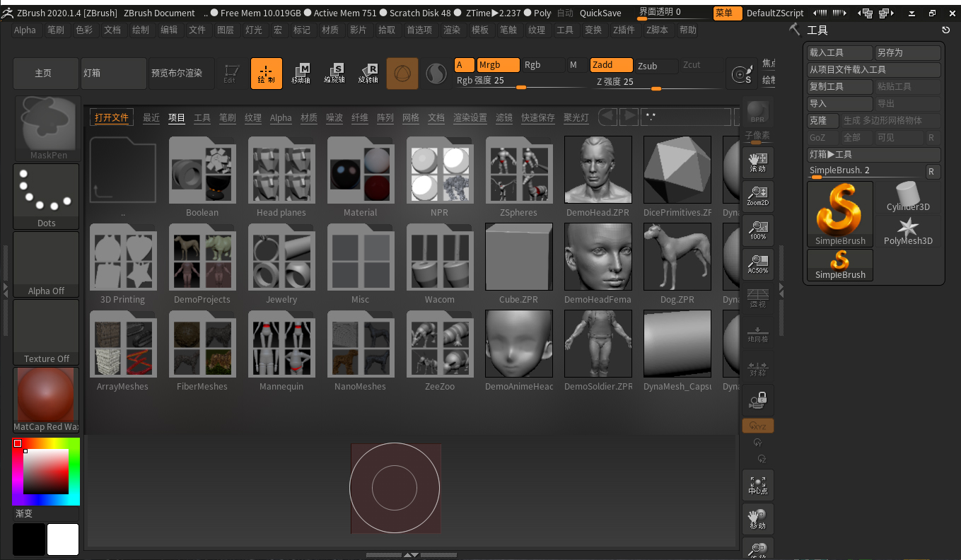The height and width of the screenshot is (560, 961).
Task: Toggle the 菜单 menus button
Action: 727,13
